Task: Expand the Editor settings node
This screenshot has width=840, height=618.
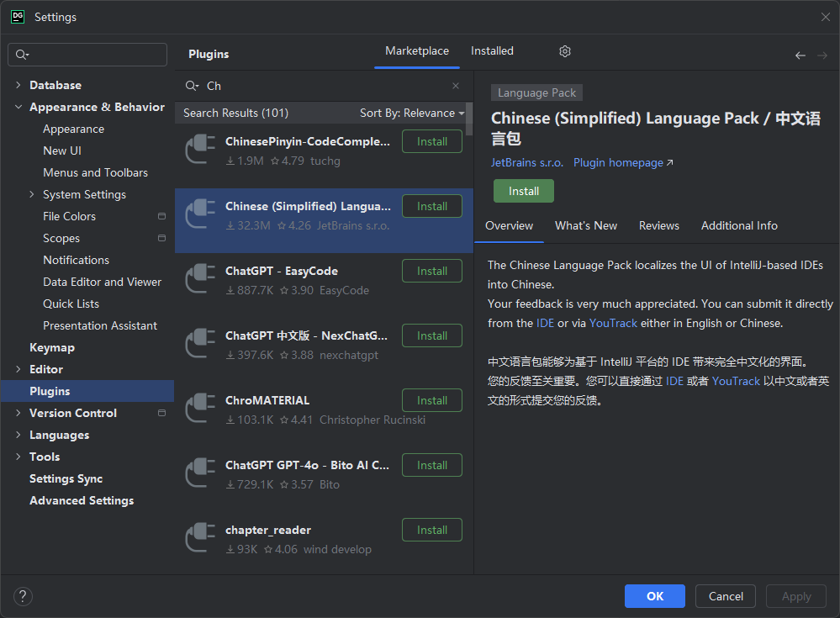Action: pyautogui.click(x=18, y=369)
